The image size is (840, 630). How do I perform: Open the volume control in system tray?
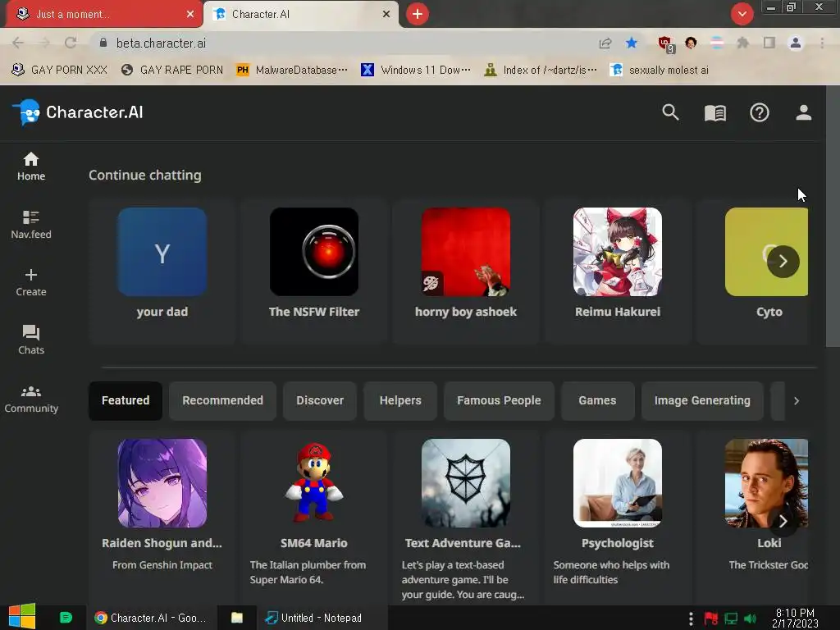pyautogui.click(x=750, y=619)
